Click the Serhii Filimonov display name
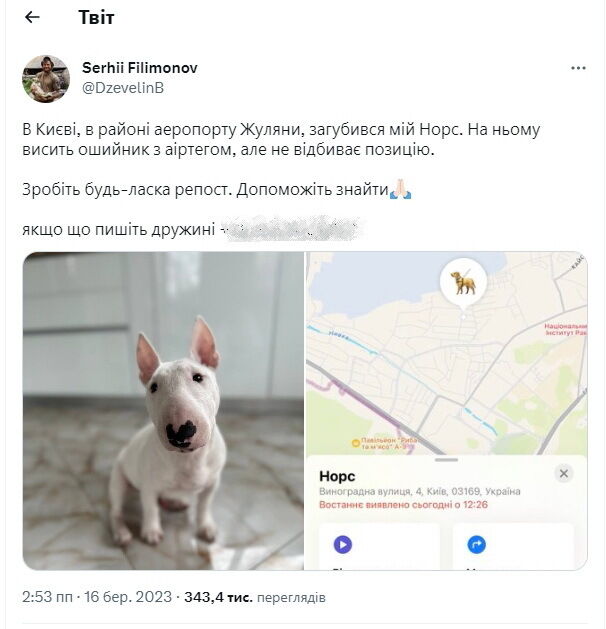Image resolution: width=606 pixels, height=629 pixels. point(140,68)
